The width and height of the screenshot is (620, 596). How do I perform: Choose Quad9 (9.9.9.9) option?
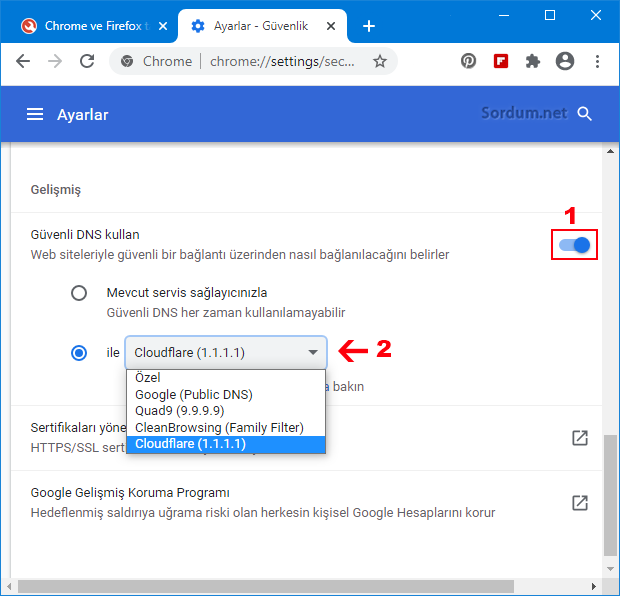[226, 411]
